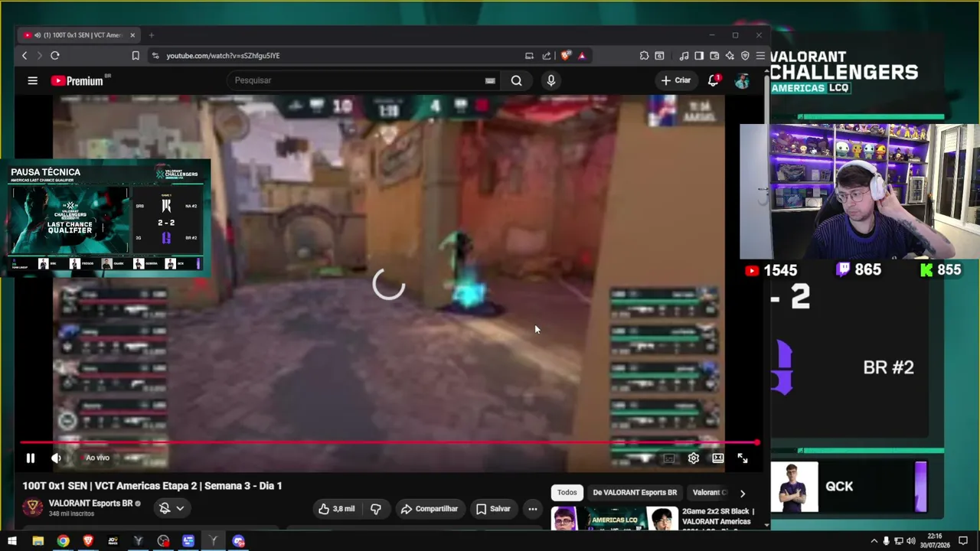Start voice search with the microphone icon
This screenshot has width=980, height=551.
coord(551,80)
